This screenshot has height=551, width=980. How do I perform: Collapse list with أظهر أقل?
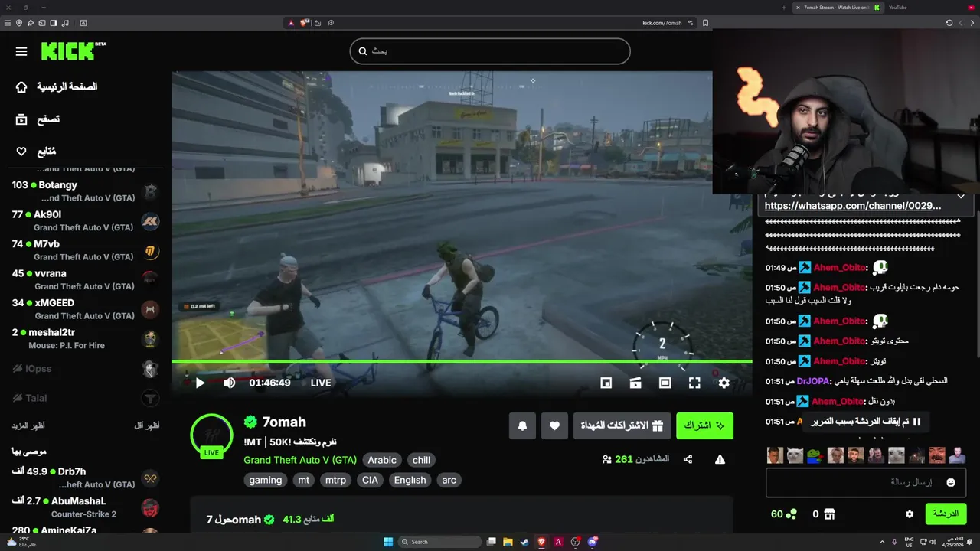(x=147, y=425)
